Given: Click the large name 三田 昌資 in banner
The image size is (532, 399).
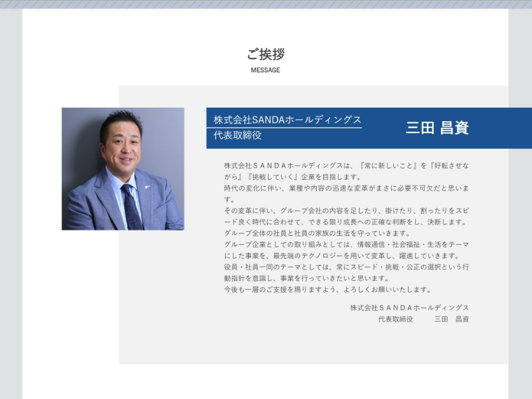Looking at the screenshot, I should (x=437, y=128).
